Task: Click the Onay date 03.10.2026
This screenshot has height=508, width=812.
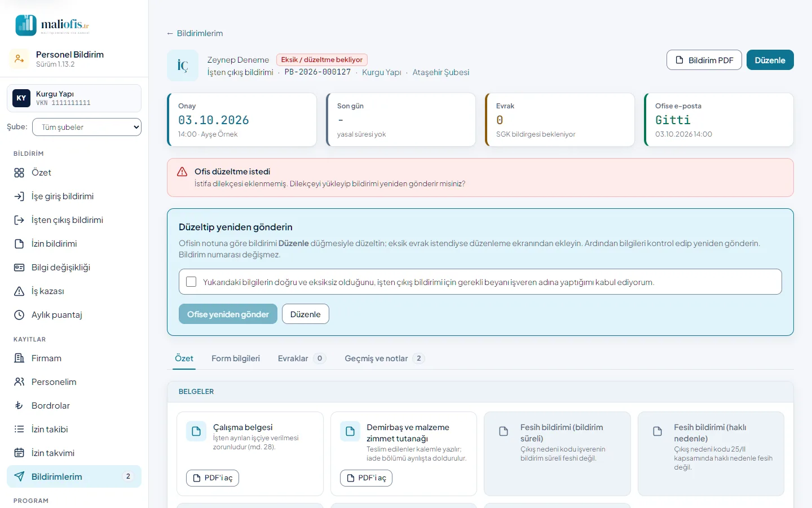Action: [x=214, y=120]
